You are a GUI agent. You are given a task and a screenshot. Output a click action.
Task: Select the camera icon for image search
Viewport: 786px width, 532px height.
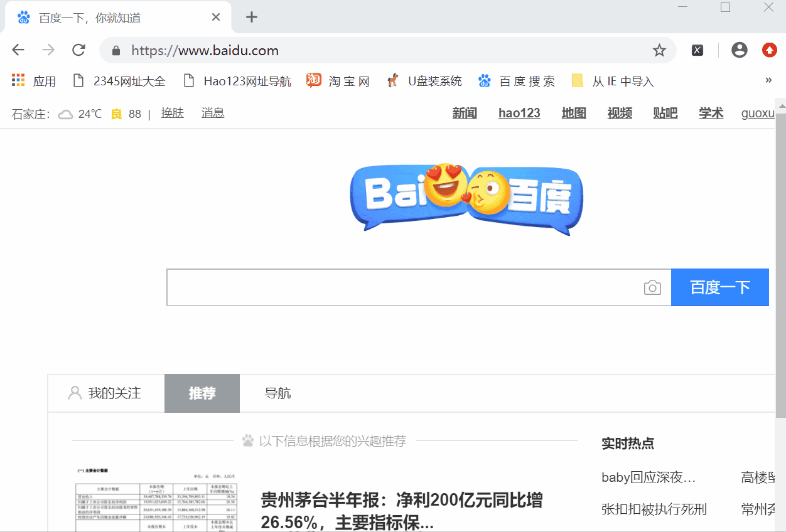click(652, 287)
